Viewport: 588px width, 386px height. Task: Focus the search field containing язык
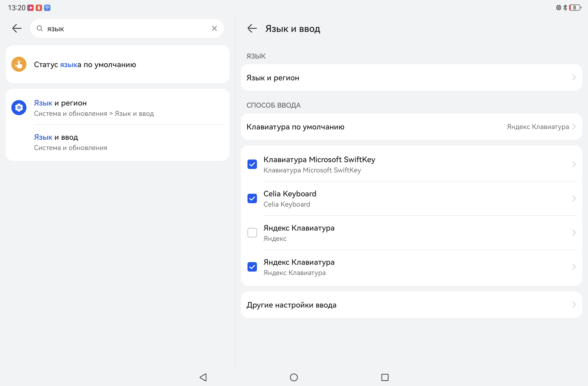123,29
